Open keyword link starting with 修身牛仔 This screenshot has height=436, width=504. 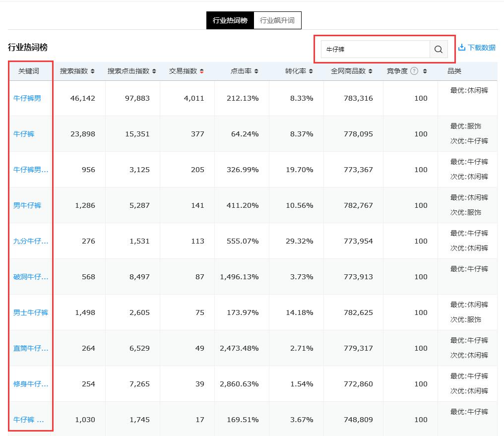[31, 384]
